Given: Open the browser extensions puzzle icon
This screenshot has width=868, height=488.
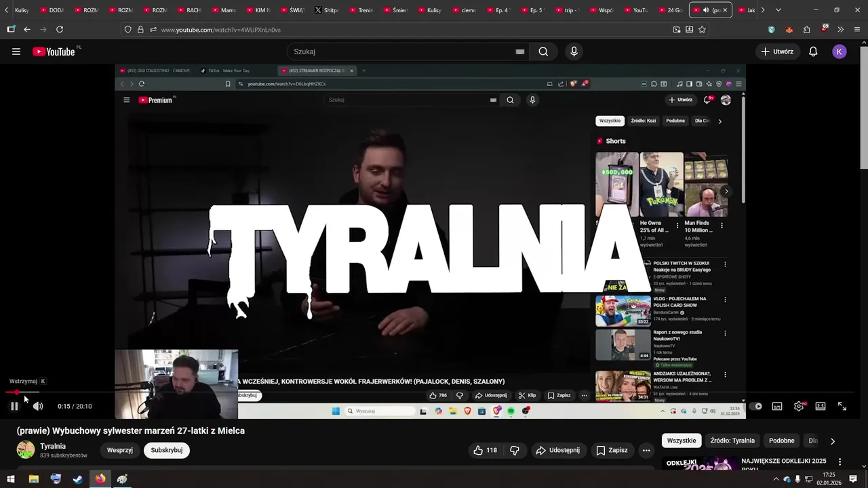Looking at the screenshot, I should (x=806, y=30).
